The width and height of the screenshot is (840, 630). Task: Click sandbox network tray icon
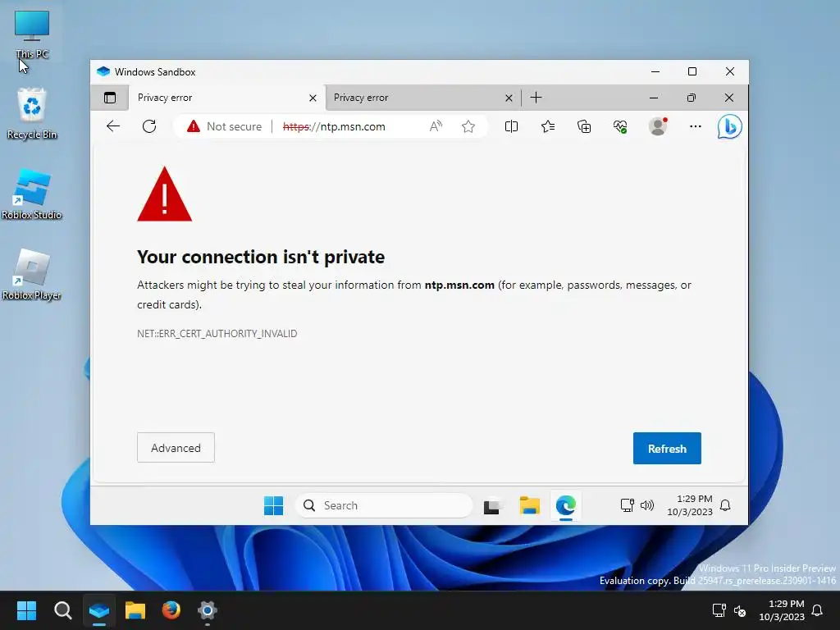(627, 505)
